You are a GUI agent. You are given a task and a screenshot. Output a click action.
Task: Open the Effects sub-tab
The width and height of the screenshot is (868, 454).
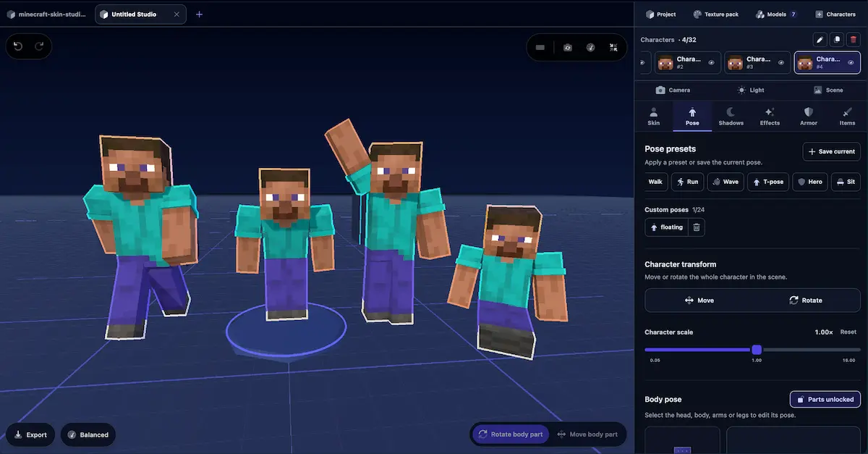tap(770, 117)
